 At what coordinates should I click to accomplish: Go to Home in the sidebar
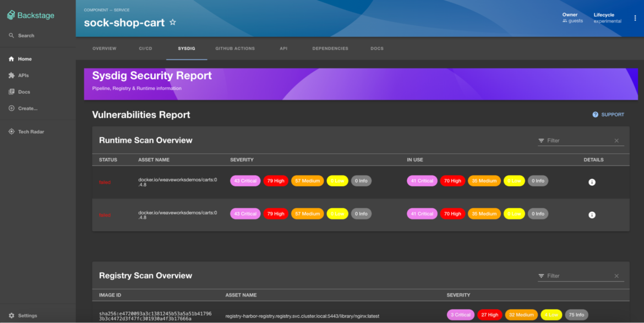[x=20, y=59]
